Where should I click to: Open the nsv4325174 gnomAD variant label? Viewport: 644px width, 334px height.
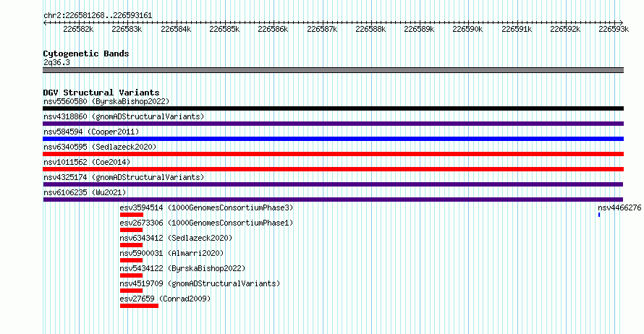pyautogui.click(x=124, y=177)
